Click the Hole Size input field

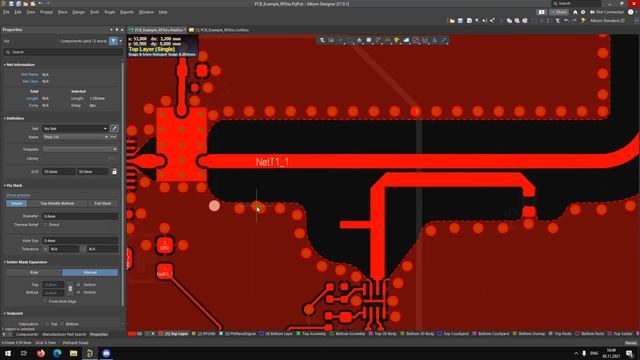click(80, 241)
